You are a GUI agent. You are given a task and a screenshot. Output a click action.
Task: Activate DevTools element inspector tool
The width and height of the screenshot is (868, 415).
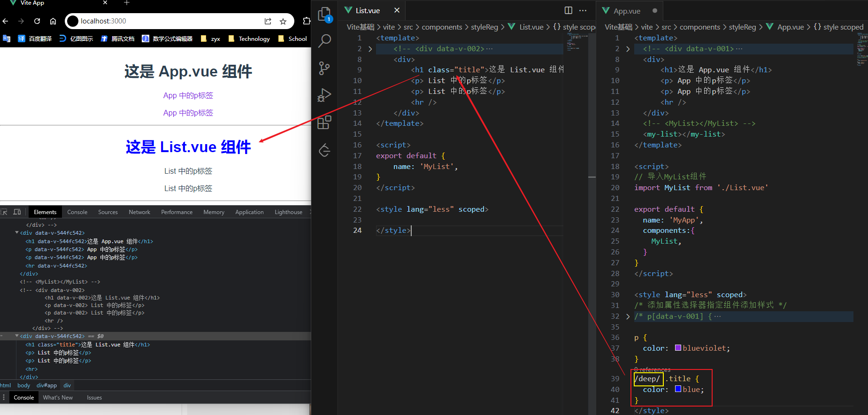coord(4,212)
